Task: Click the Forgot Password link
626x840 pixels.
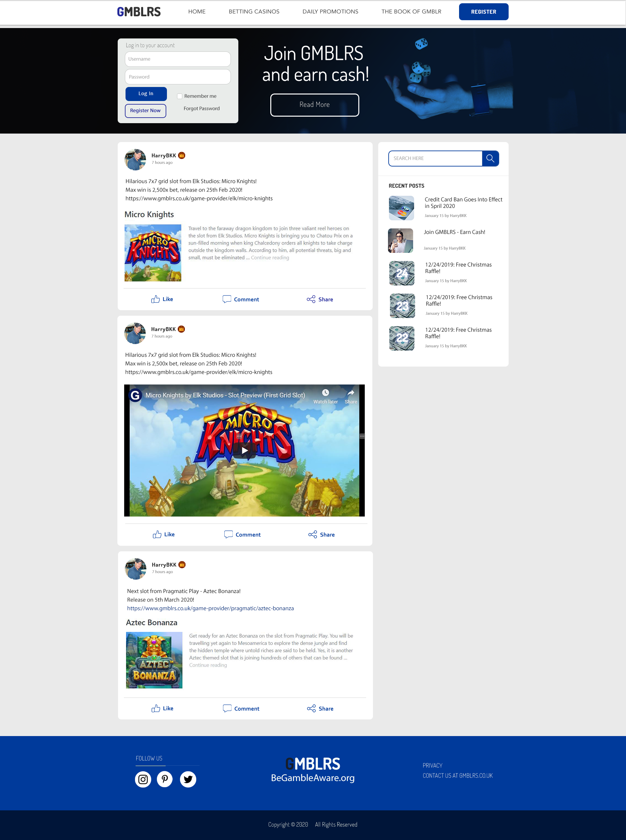Action: [201, 108]
